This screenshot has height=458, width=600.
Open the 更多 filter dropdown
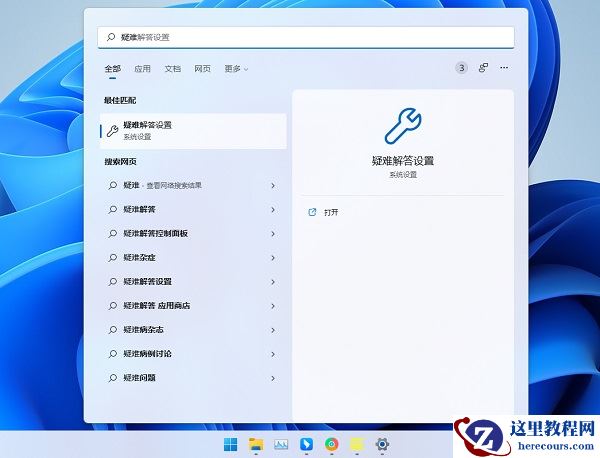(236, 69)
